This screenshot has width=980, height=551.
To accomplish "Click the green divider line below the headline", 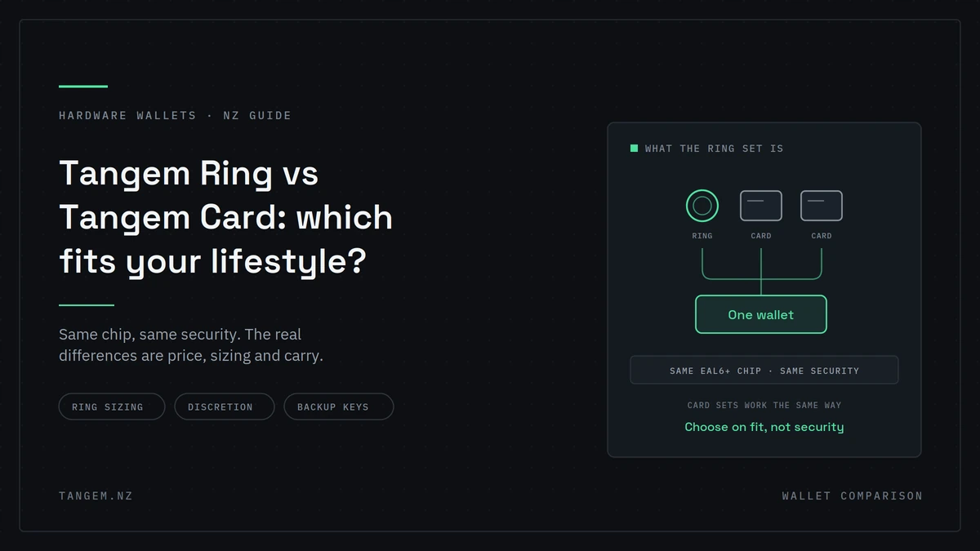I will 87,304.
